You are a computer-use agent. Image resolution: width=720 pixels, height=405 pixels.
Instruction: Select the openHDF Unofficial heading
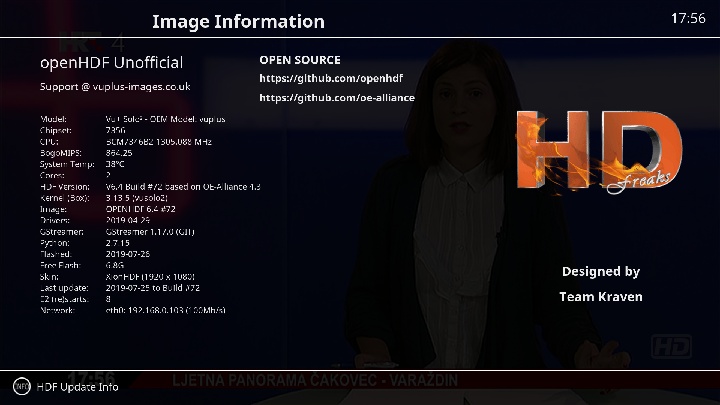point(112,63)
